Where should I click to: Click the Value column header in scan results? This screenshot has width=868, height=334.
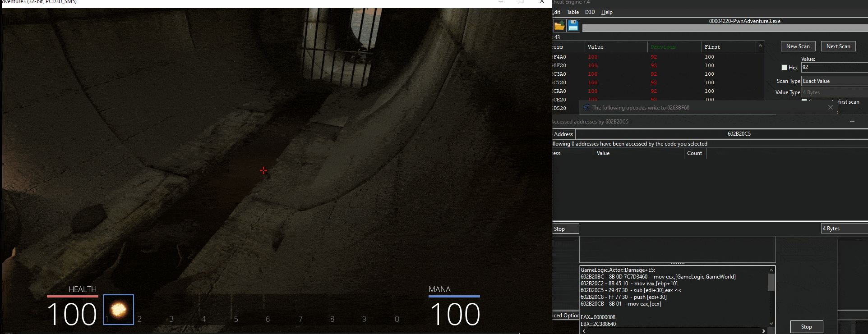pos(616,47)
